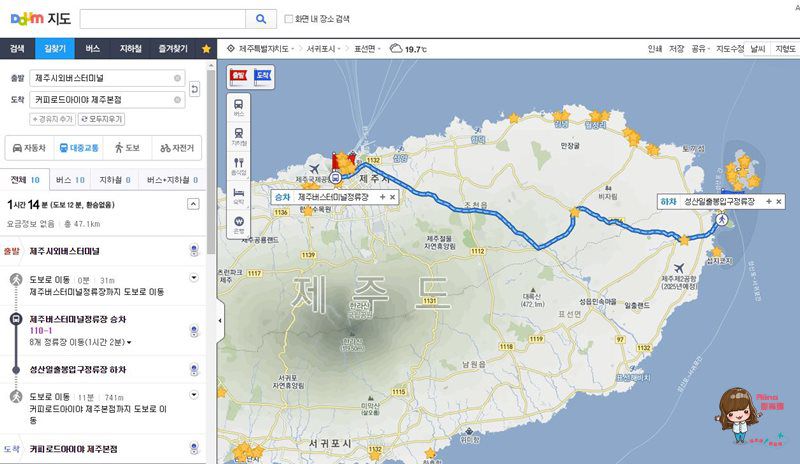Select 대중교통 transit mode

click(x=79, y=148)
